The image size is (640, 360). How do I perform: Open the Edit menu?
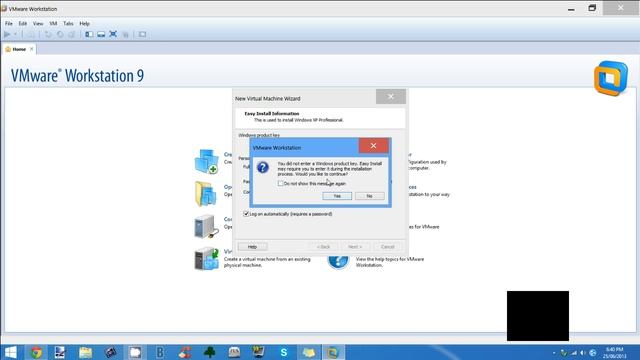pos(23,24)
